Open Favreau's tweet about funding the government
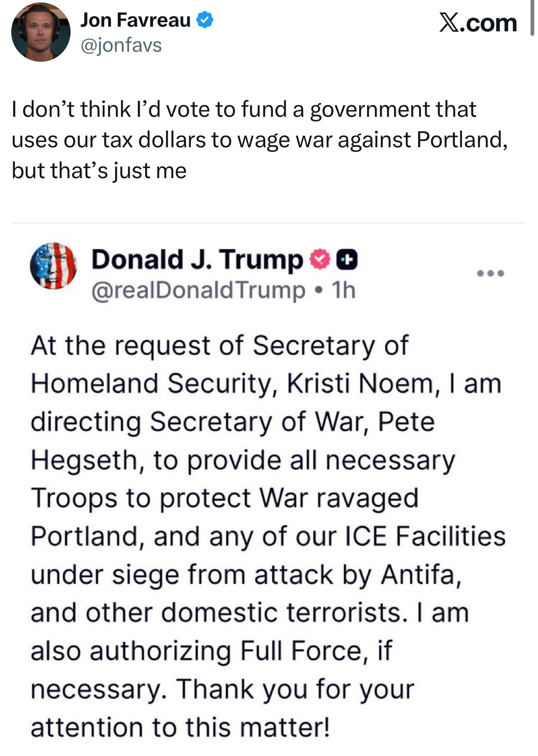Screen dimensions: 538x756 point(259,140)
